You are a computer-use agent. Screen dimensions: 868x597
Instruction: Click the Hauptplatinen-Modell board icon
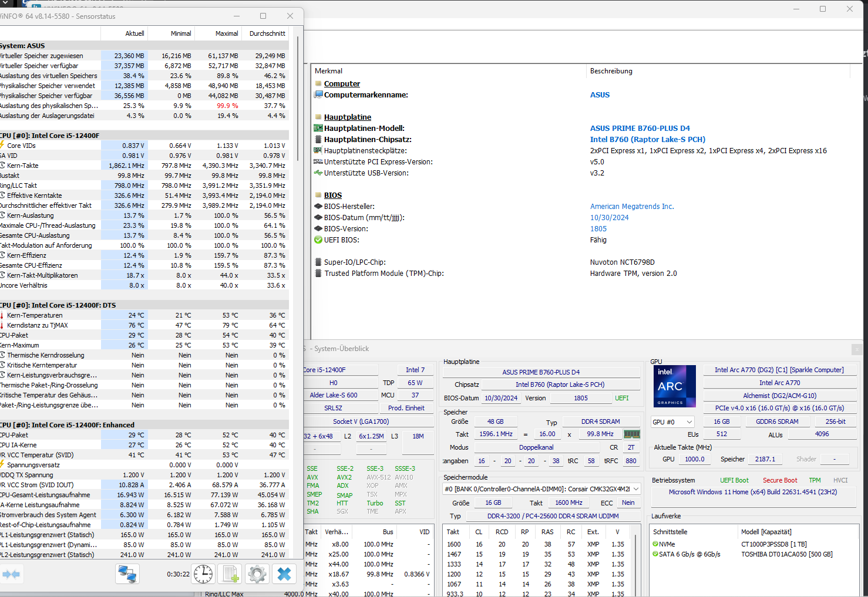click(318, 129)
